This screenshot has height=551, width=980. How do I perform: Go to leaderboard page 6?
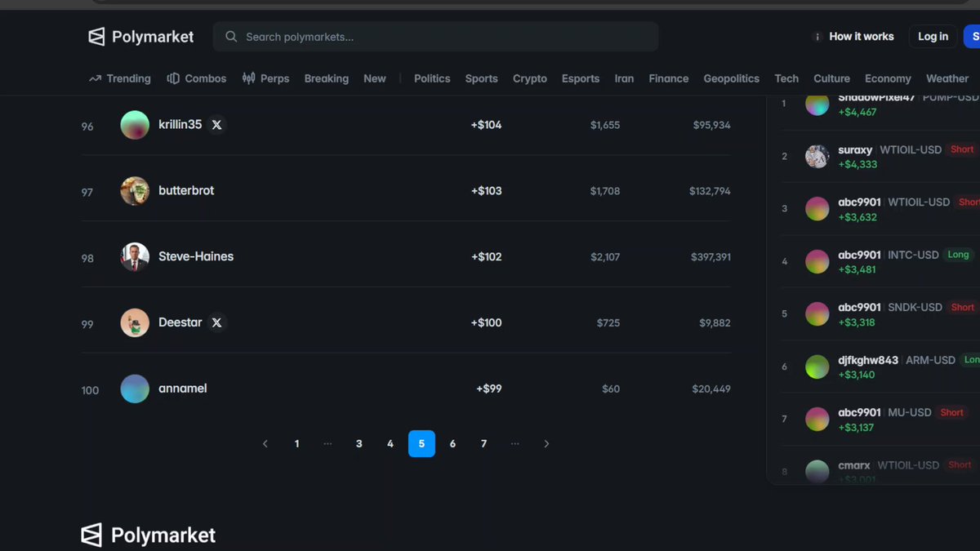point(452,444)
